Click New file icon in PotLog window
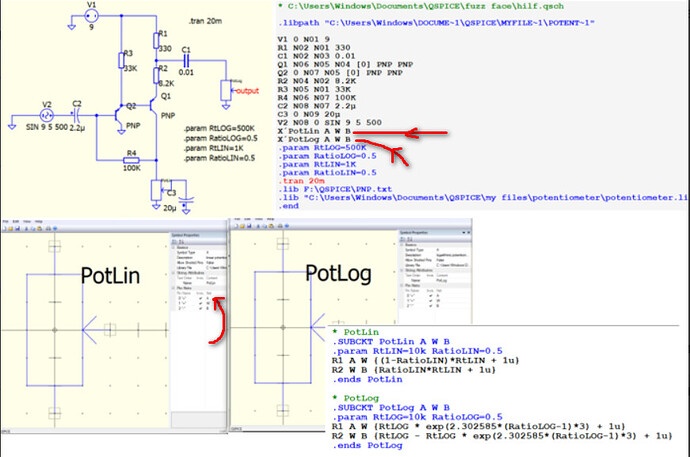 [236, 226]
